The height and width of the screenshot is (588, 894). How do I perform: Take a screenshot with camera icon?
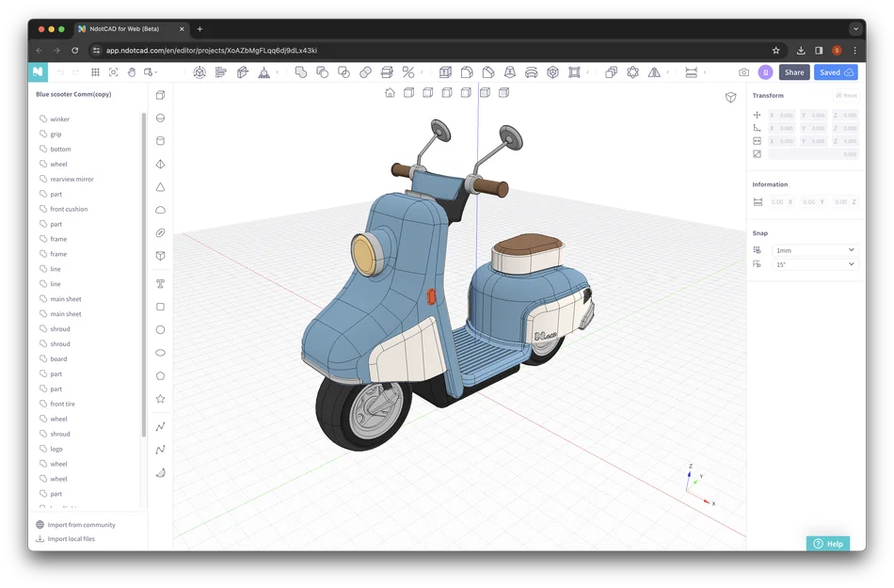tap(744, 72)
